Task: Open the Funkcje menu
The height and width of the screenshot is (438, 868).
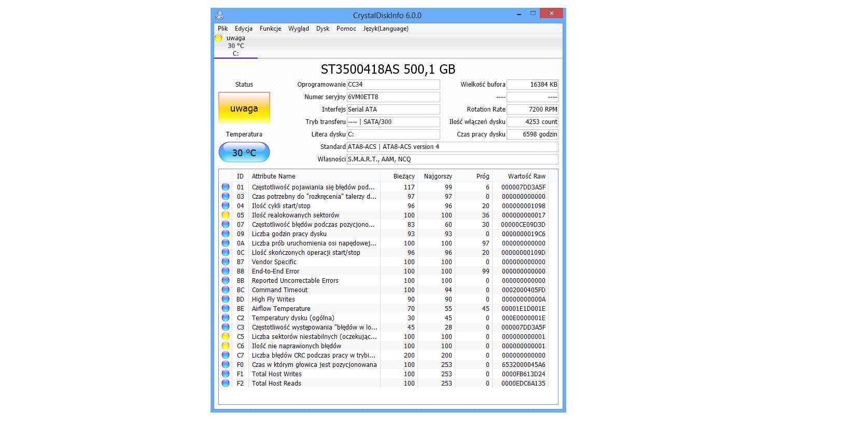Action: coord(271,29)
